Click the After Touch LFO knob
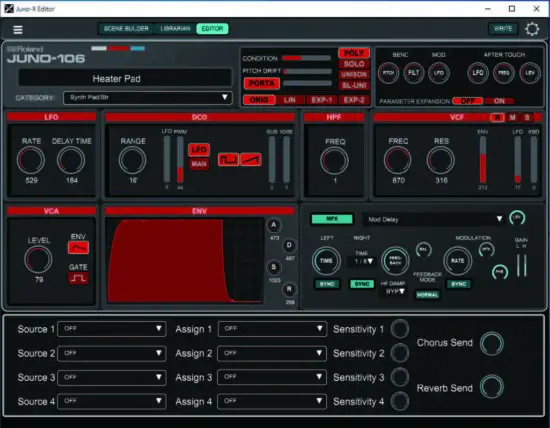Screen dimensions: 550x428 pyautogui.click(x=478, y=73)
